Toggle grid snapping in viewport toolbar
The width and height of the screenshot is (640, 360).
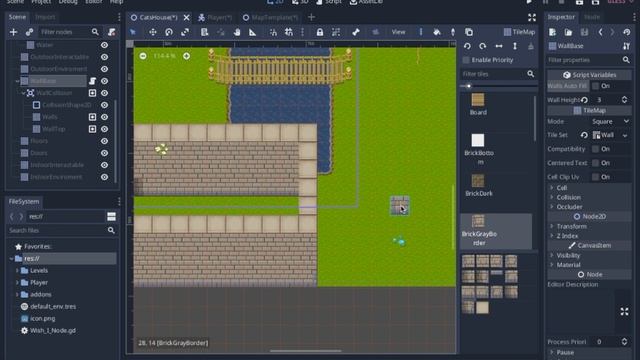coord(289,32)
